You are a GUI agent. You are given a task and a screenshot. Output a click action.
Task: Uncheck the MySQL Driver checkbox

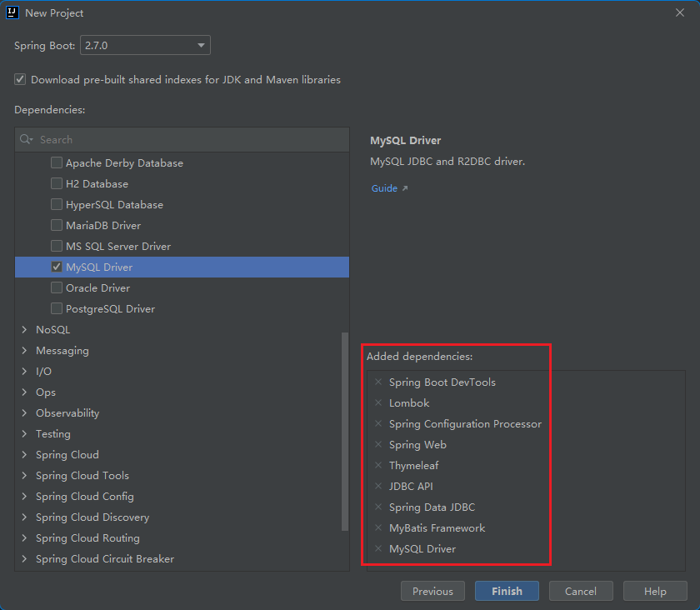[x=57, y=267]
